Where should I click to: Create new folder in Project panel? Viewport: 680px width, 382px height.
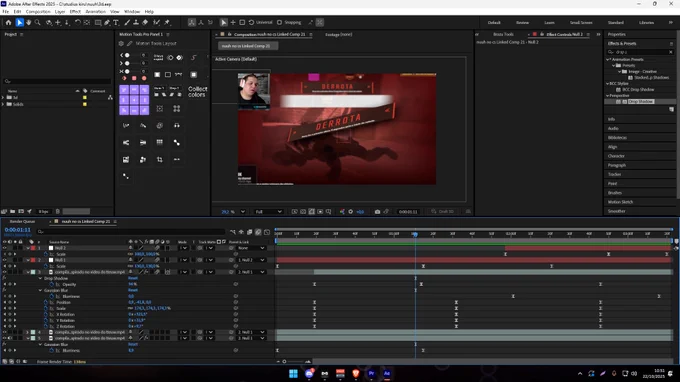[13, 211]
